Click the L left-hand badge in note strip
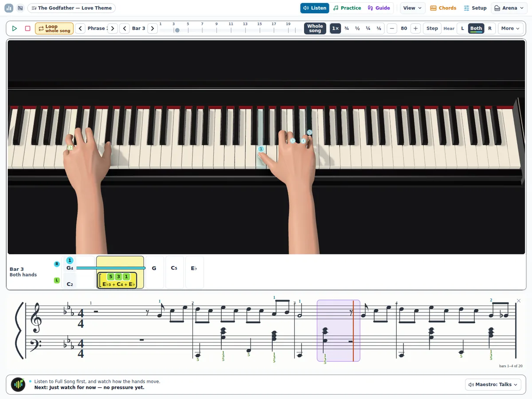 [x=57, y=280]
